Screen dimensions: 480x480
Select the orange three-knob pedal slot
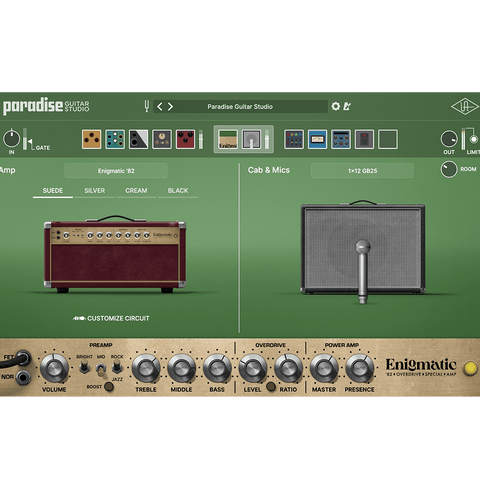(92, 139)
